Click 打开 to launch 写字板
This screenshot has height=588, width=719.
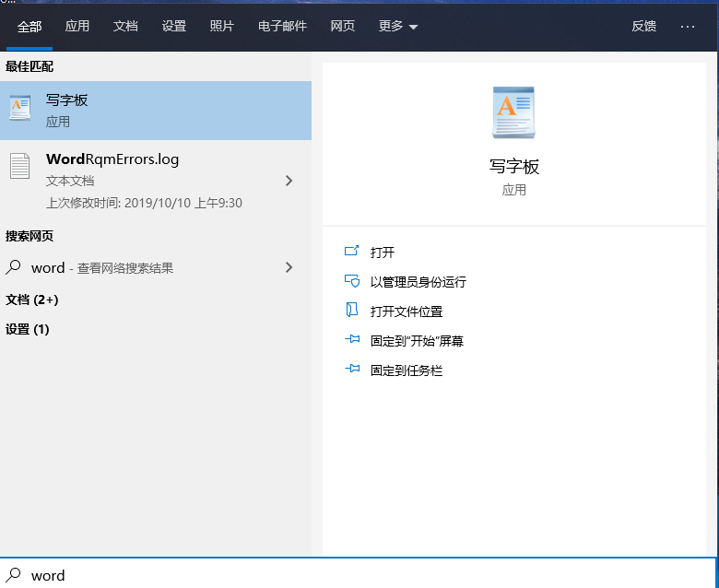pyautogui.click(x=383, y=252)
